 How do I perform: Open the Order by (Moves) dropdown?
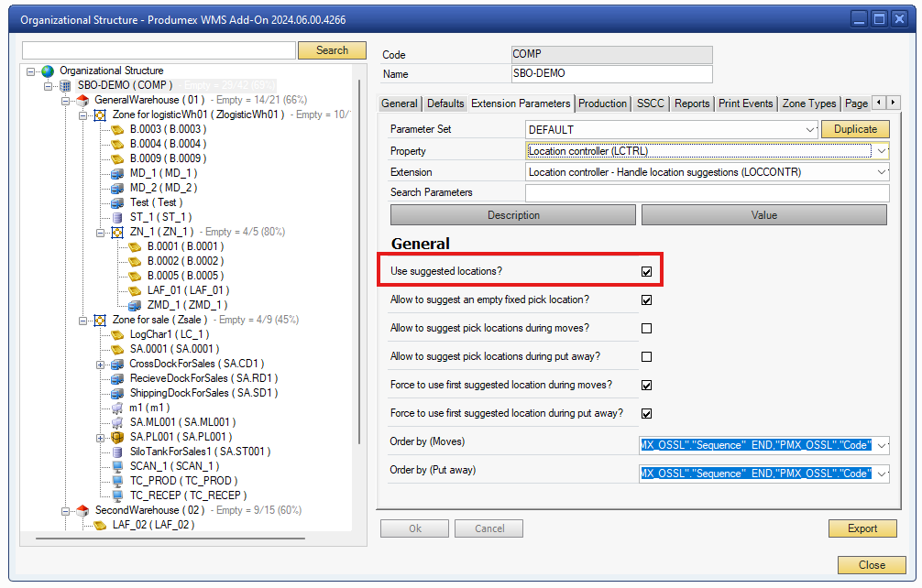click(879, 445)
